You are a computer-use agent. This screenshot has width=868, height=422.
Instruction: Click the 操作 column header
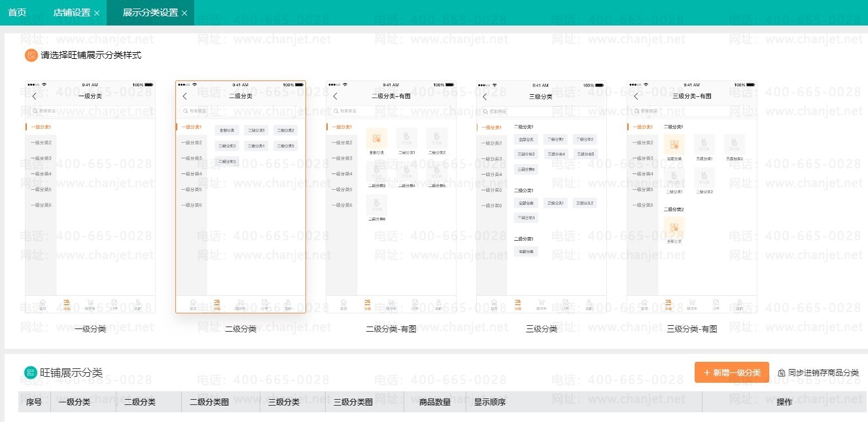[784, 402]
